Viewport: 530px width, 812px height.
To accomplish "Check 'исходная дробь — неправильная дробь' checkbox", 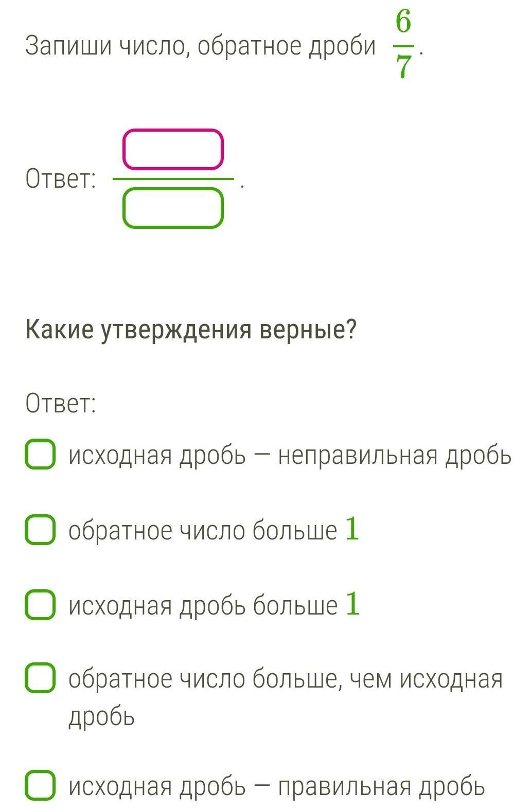I will (x=40, y=454).
